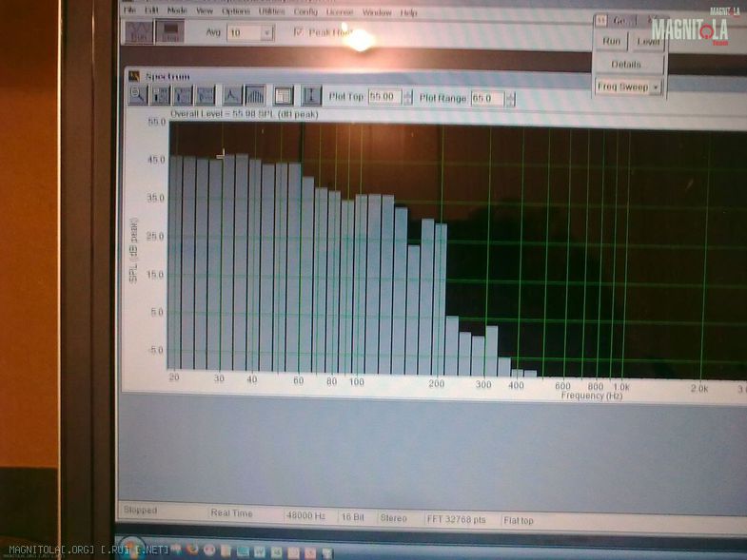747x560 pixels.
Task: Expand the Freq Sweep dropdown
Action: point(656,87)
